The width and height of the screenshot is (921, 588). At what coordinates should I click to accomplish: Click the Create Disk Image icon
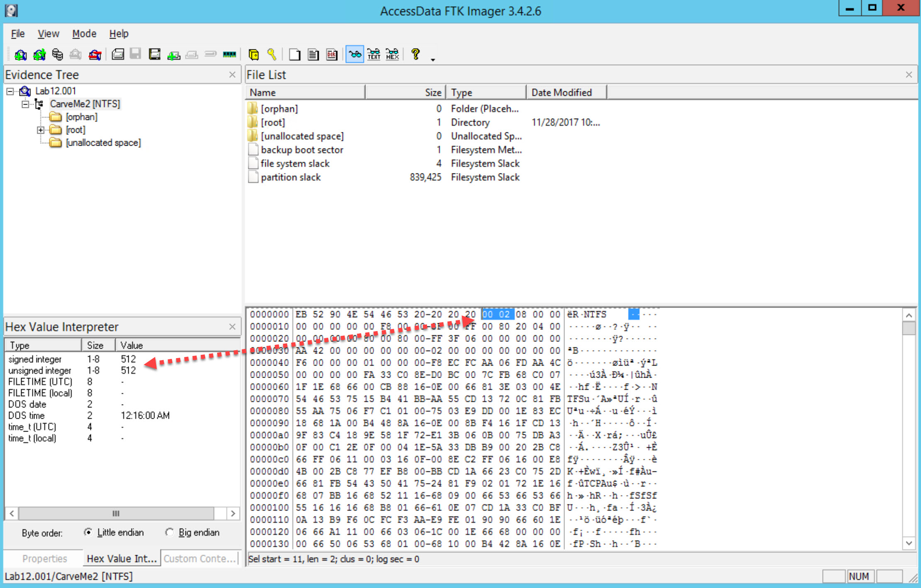point(118,54)
